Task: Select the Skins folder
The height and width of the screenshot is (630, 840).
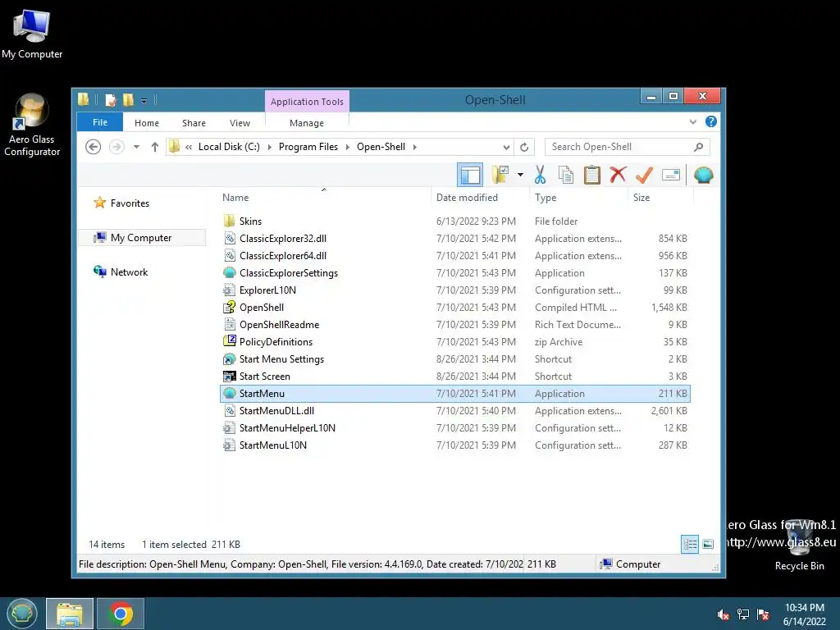Action: tap(455, 221)
